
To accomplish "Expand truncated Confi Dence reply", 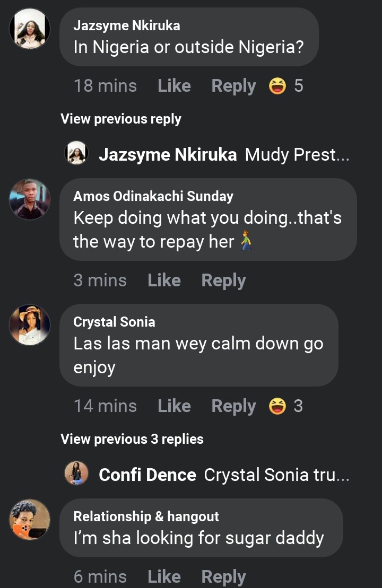I will click(276, 475).
